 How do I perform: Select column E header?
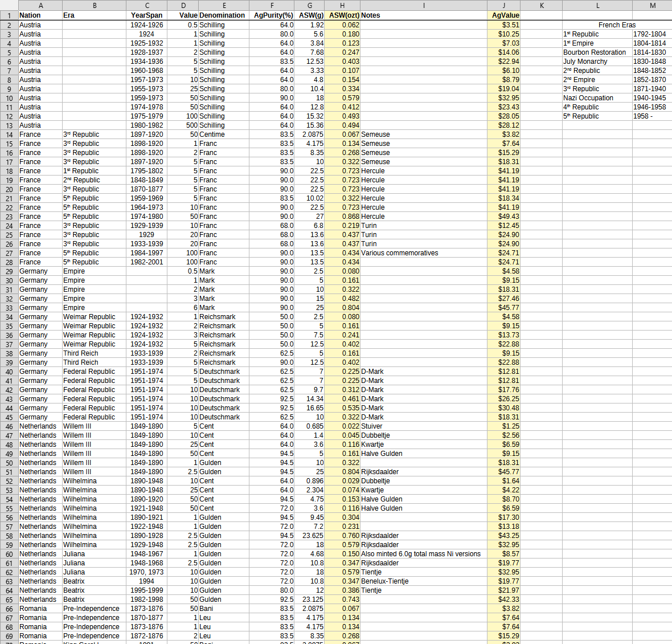coord(224,5)
